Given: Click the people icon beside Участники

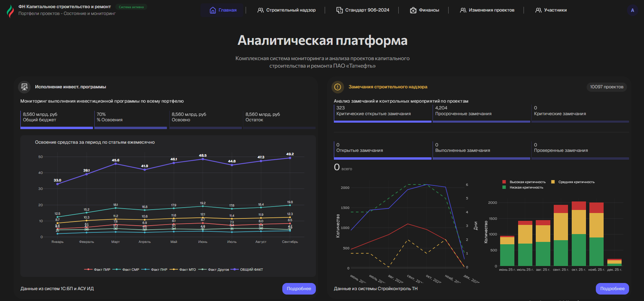Looking at the screenshot, I should (538, 10).
